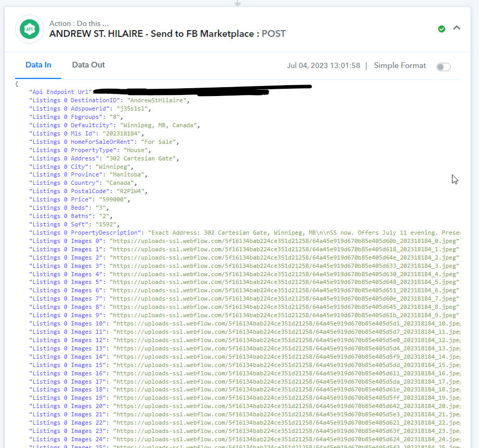Viewport: 479px width, 448px height.
Task: Switch to the Data In tab
Action: (x=38, y=65)
